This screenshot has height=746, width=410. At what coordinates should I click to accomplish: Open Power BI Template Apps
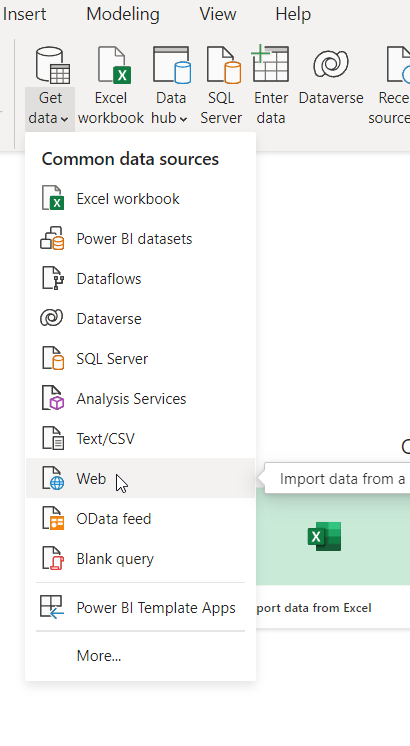tap(141, 608)
